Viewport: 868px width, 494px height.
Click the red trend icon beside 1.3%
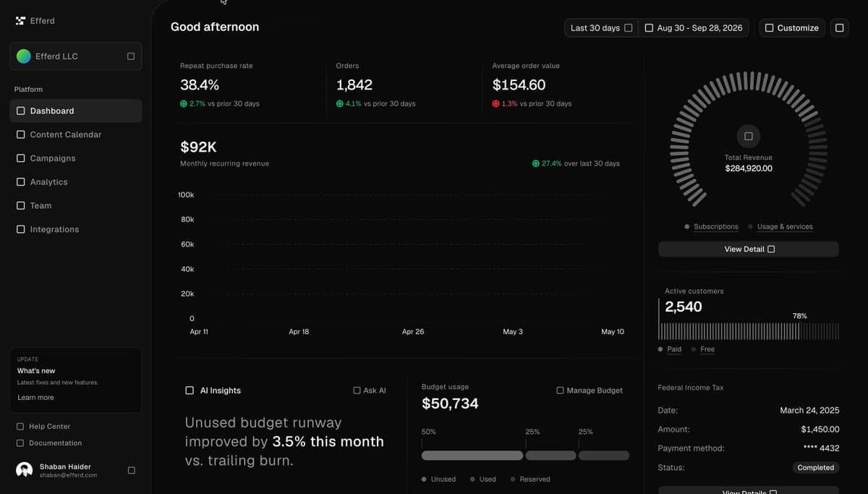click(496, 103)
